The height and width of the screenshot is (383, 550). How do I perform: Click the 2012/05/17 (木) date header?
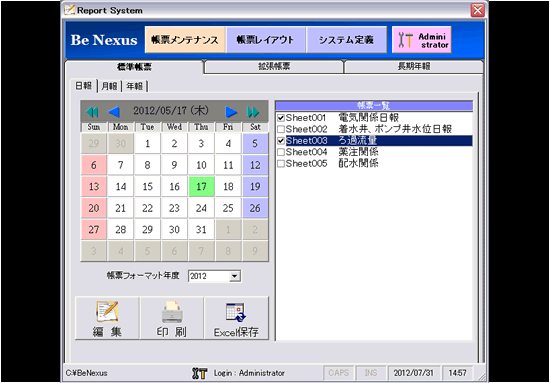point(171,111)
